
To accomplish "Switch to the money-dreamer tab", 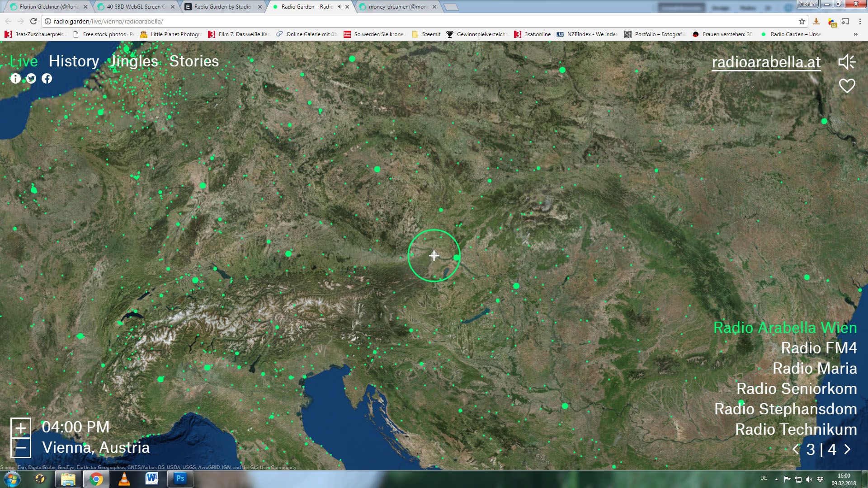I will tap(398, 7).
